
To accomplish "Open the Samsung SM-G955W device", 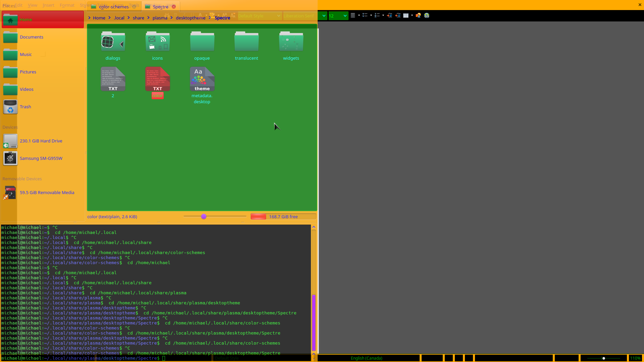I will 43,158.
